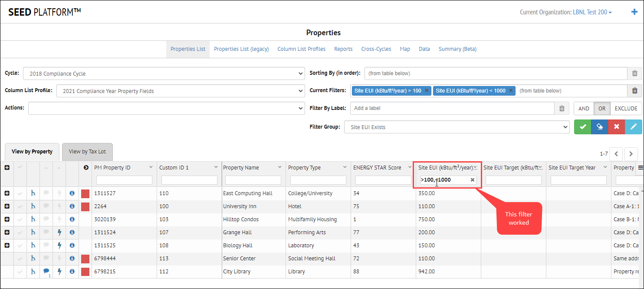Image resolution: width=644 pixels, height=289 pixels.
Task: Click the eraser icon next to Filter Group
Action: pos(599,126)
